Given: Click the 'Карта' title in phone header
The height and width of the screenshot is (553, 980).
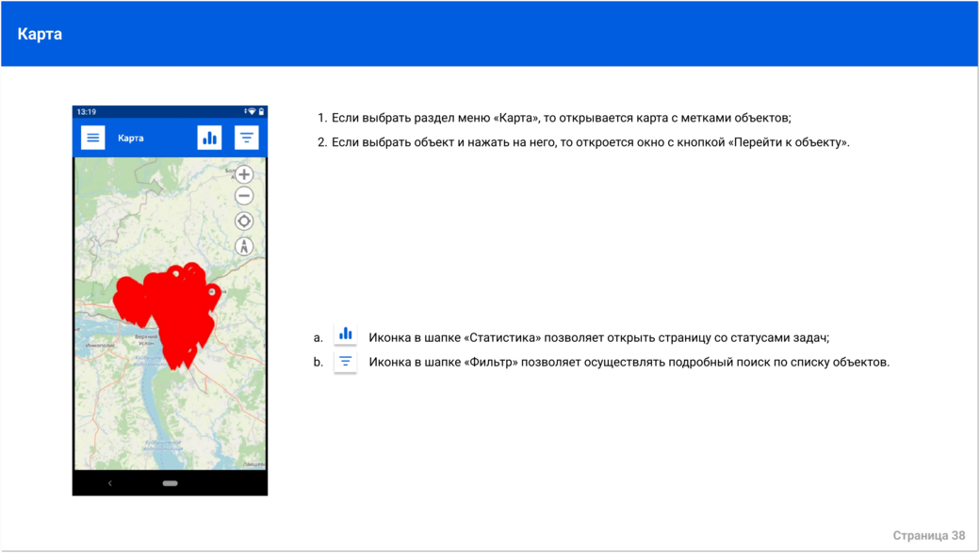Looking at the screenshot, I should (x=131, y=138).
